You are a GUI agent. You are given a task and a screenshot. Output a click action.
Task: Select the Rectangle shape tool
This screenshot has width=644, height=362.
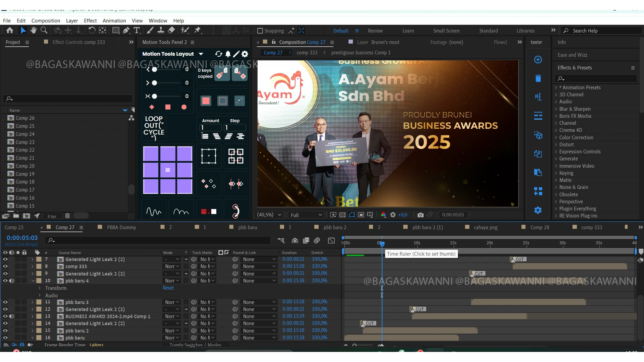[x=116, y=31]
